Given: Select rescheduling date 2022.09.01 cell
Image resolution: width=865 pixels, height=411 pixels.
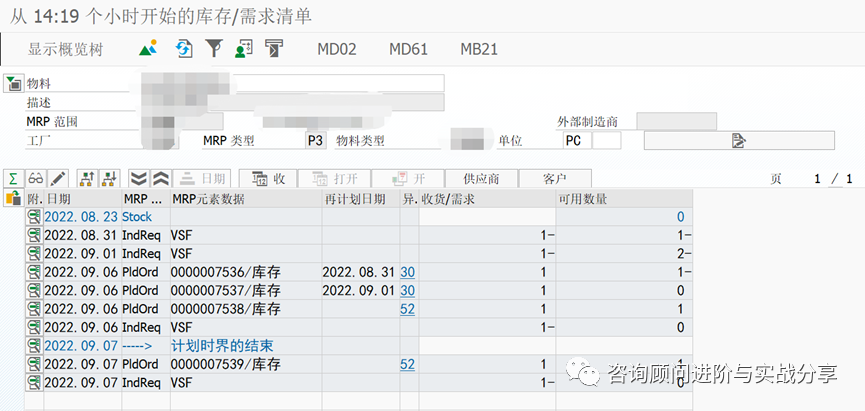Looking at the screenshot, I should point(361,291).
